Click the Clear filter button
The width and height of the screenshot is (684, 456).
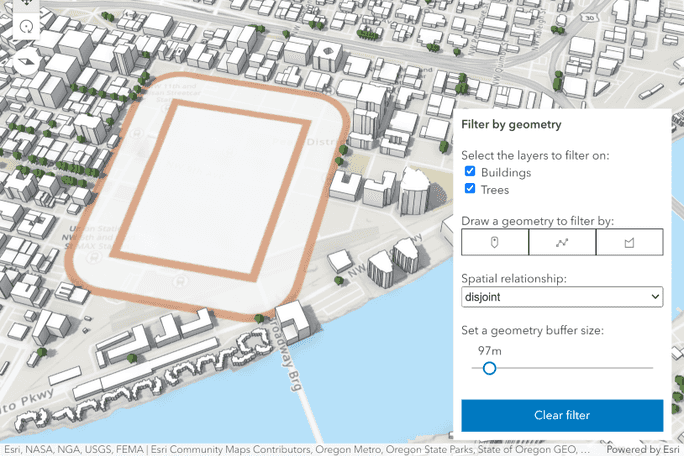562,415
